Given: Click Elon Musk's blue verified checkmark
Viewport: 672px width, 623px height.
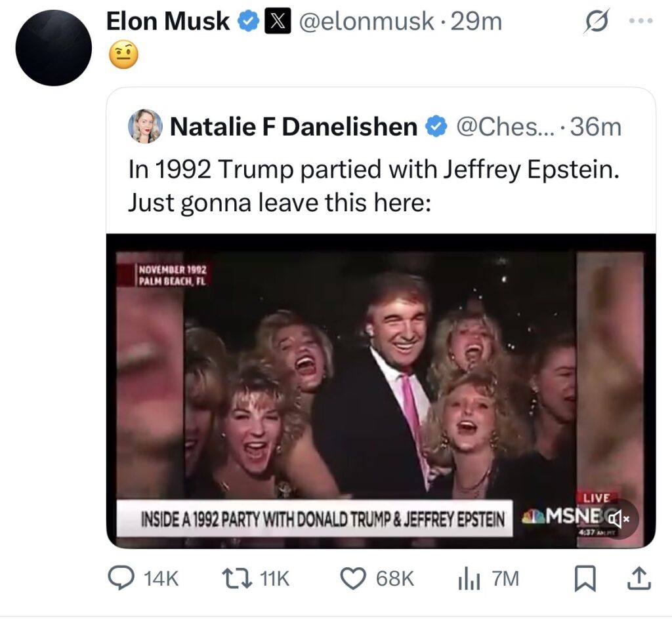Looking at the screenshot, I should [248, 23].
